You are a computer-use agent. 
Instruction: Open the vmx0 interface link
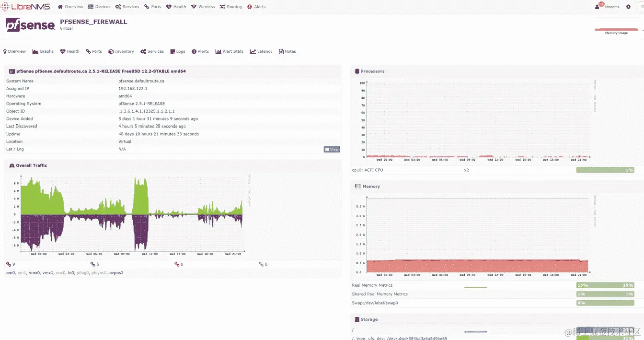tap(34, 273)
